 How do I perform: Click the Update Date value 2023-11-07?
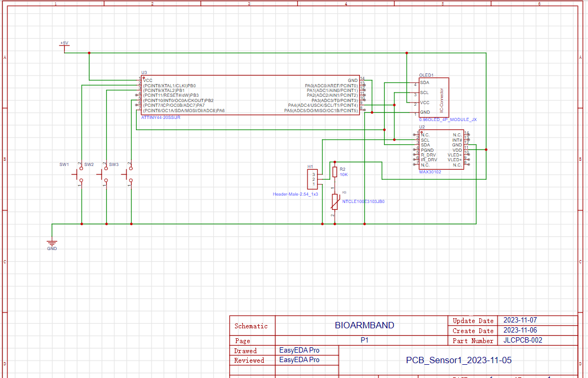[x=520, y=320]
